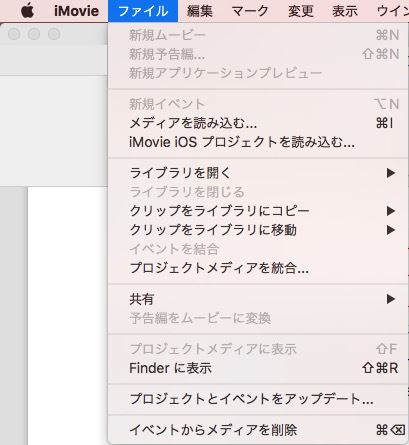The height and width of the screenshot is (445, 409).
Task: Expand クリップをライブラリにコピー submenu
Action: [x=258, y=211]
